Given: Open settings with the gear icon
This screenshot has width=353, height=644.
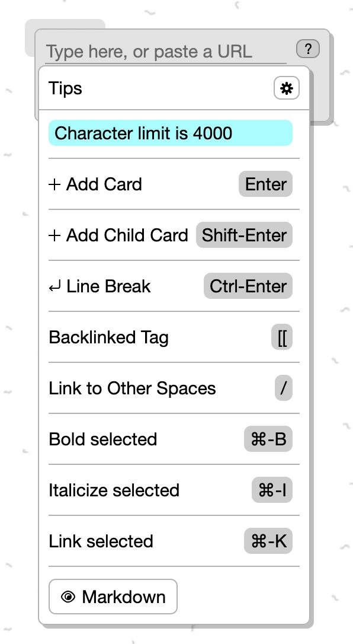Looking at the screenshot, I should 287,88.
